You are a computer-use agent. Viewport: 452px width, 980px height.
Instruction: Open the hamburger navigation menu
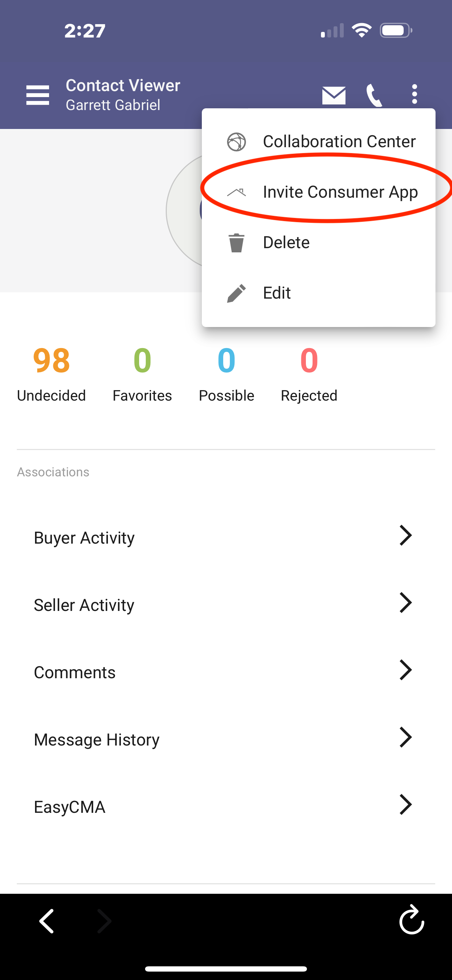37,95
